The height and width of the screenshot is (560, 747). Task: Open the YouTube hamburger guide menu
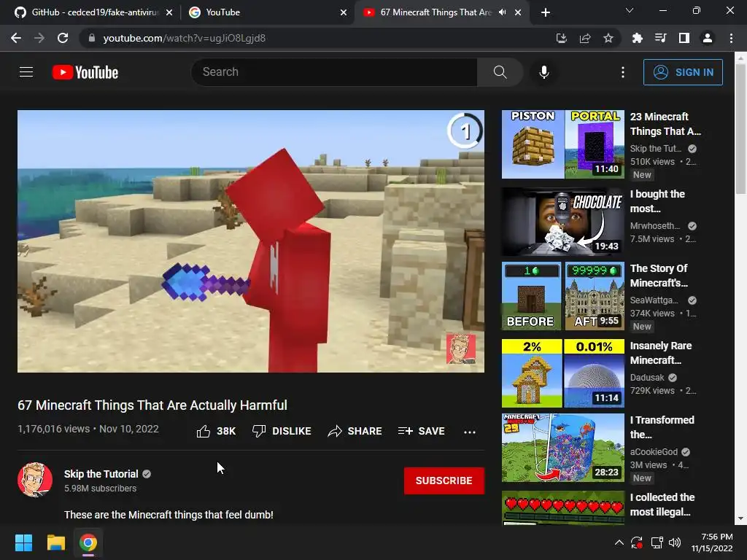[x=26, y=72]
